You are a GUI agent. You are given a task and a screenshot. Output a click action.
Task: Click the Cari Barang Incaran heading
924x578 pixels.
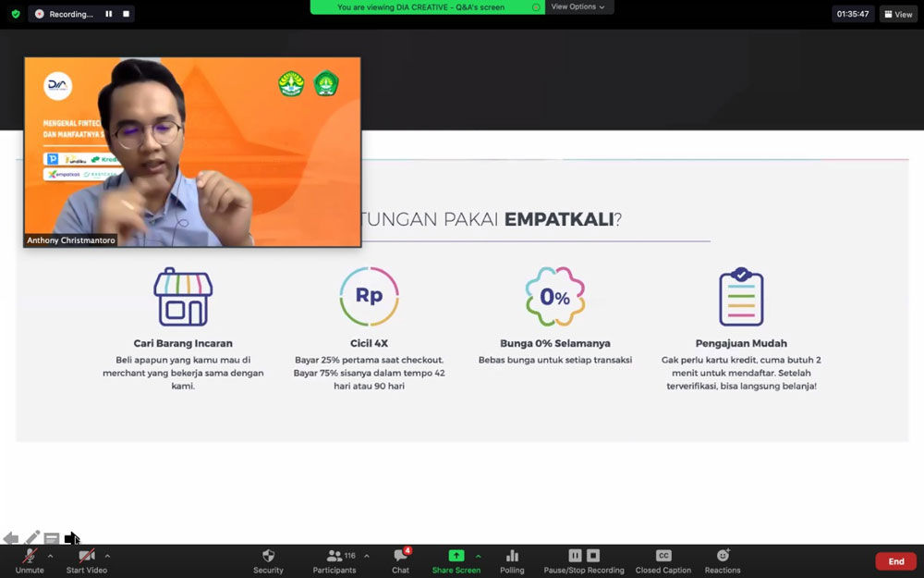pos(183,343)
